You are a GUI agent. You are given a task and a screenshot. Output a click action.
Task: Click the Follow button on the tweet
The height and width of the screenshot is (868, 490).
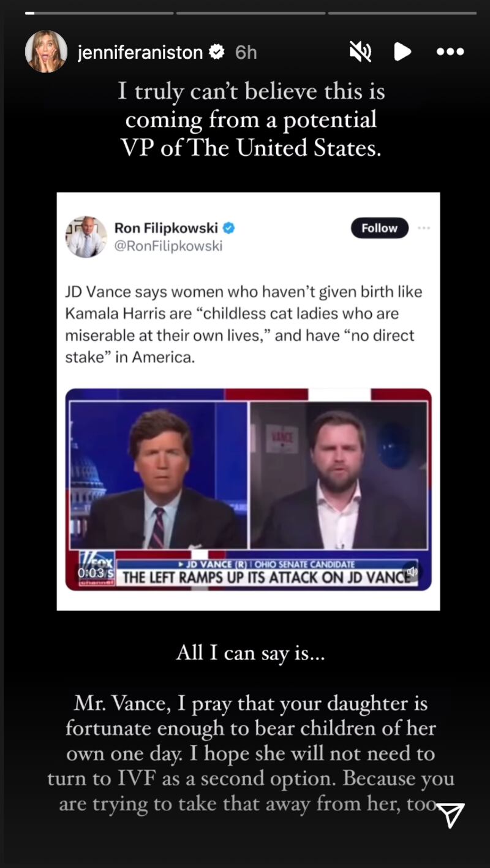click(x=380, y=228)
